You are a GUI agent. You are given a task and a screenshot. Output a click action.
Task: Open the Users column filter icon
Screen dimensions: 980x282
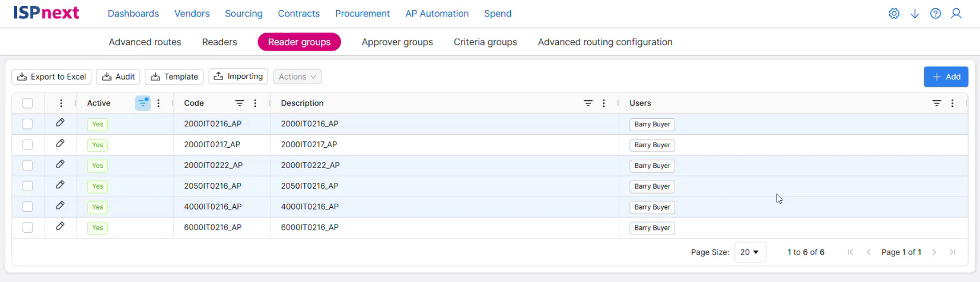click(x=937, y=103)
